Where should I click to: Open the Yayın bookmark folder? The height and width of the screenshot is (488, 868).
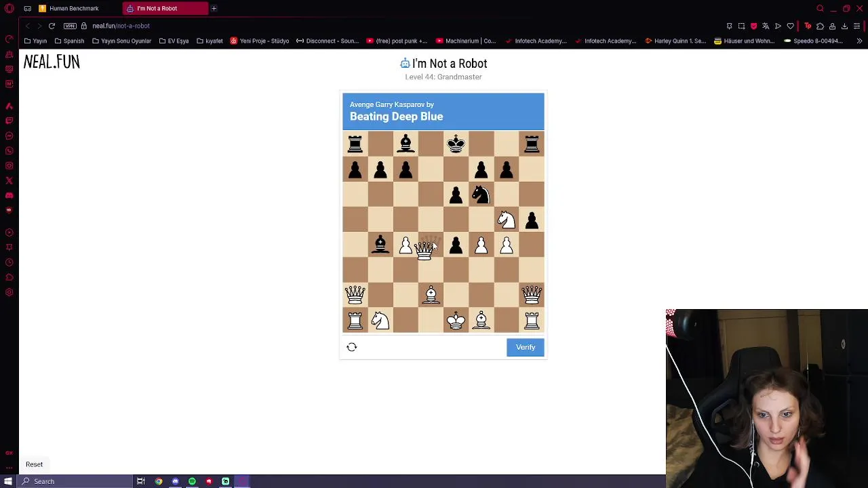tap(35, 41)
